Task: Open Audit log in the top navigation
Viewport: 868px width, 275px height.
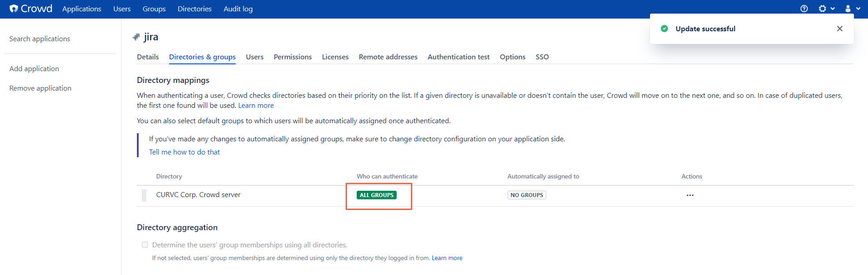Action: (x=238, y=9)
